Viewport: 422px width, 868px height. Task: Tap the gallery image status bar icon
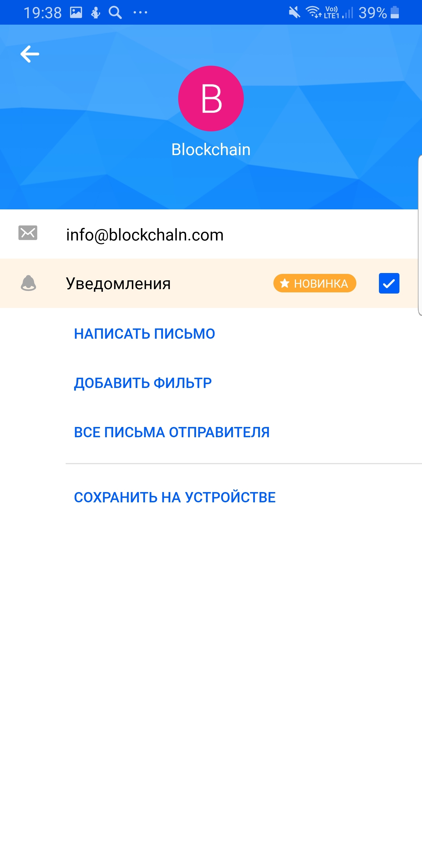tap(76, 13)
